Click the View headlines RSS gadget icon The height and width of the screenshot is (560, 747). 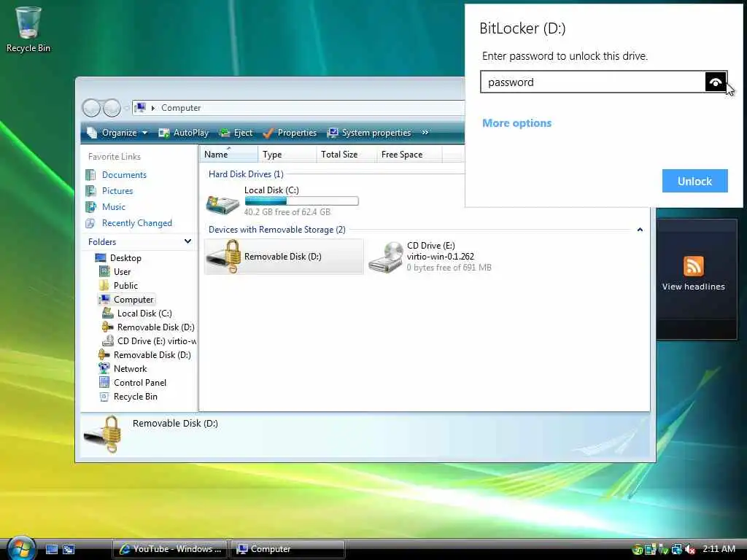[693, 265]
